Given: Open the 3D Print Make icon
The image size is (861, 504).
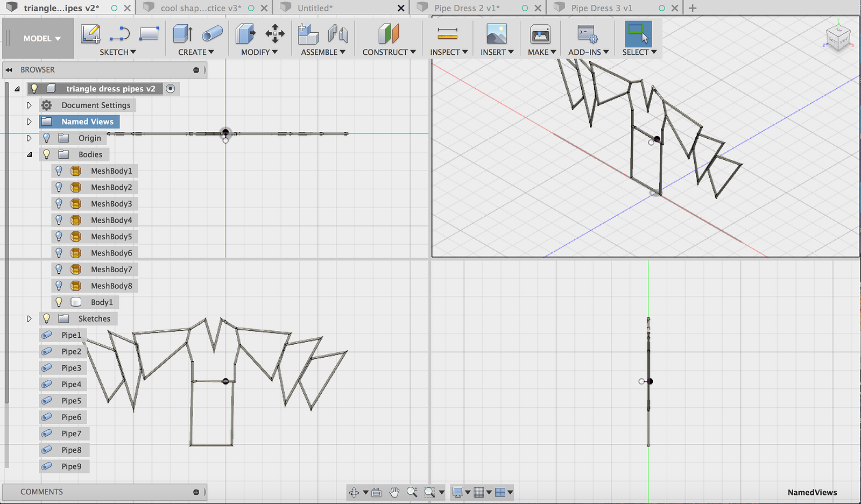Looking at the screenshot, I should [540, 34].
